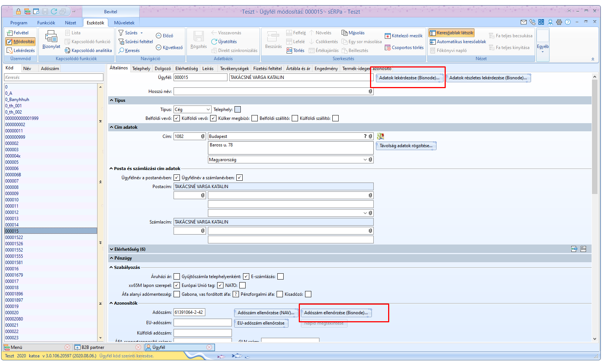
Task: Click the Másolás copy icon
Action: 344,33
